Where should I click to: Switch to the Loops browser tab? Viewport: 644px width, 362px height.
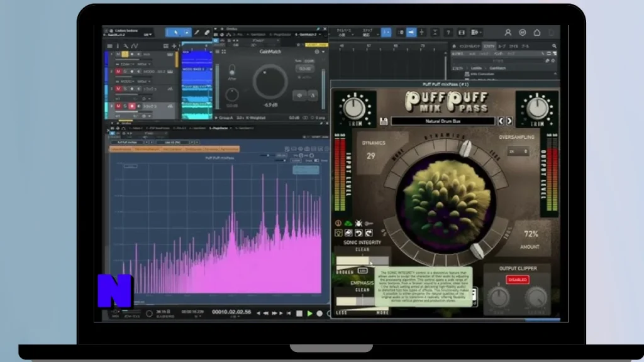tap(502, 47)
